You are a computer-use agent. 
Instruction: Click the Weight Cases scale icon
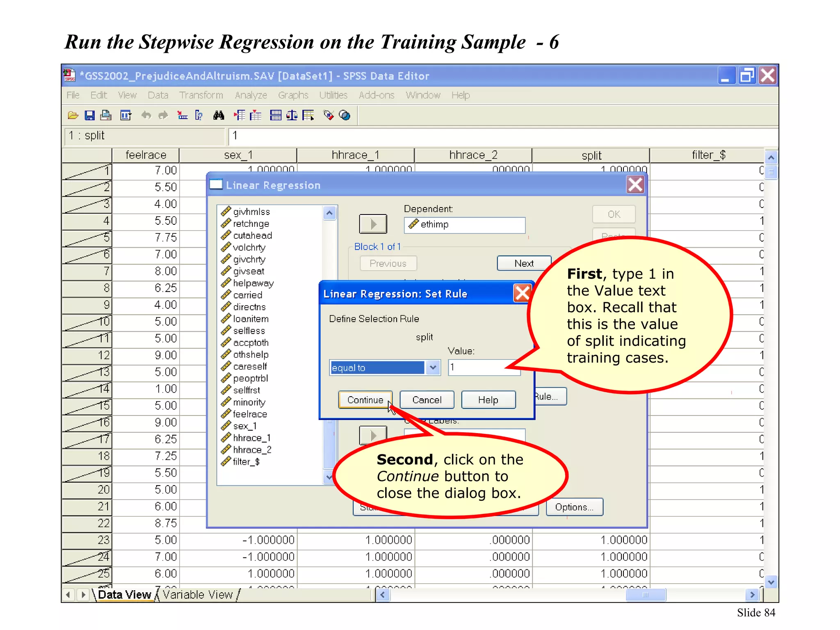pos(292,115)
